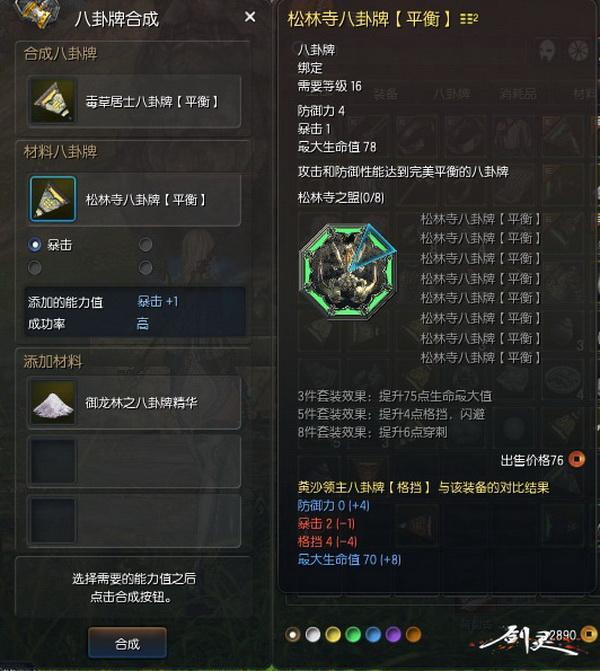The image size is (600, 671).
Task: Choose the purple item grade color dot
Action: click(x=393, y=635)
